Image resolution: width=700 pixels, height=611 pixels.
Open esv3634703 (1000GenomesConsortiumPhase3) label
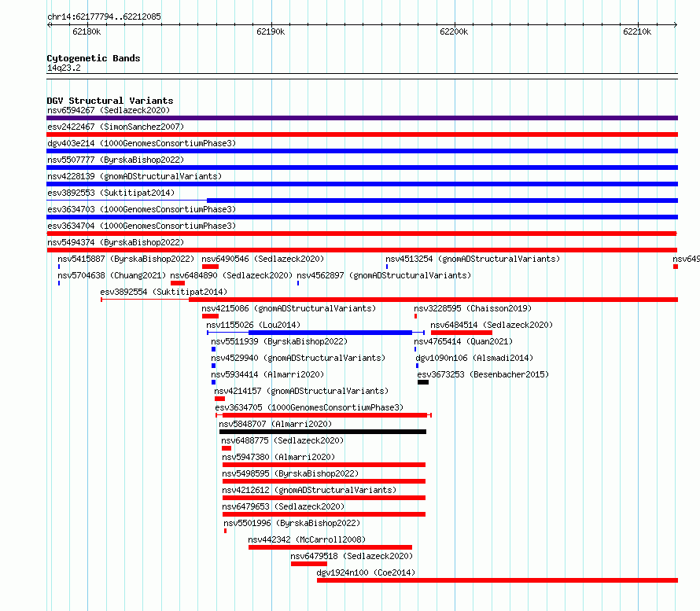pyautogui.click(x=142, y=209)
